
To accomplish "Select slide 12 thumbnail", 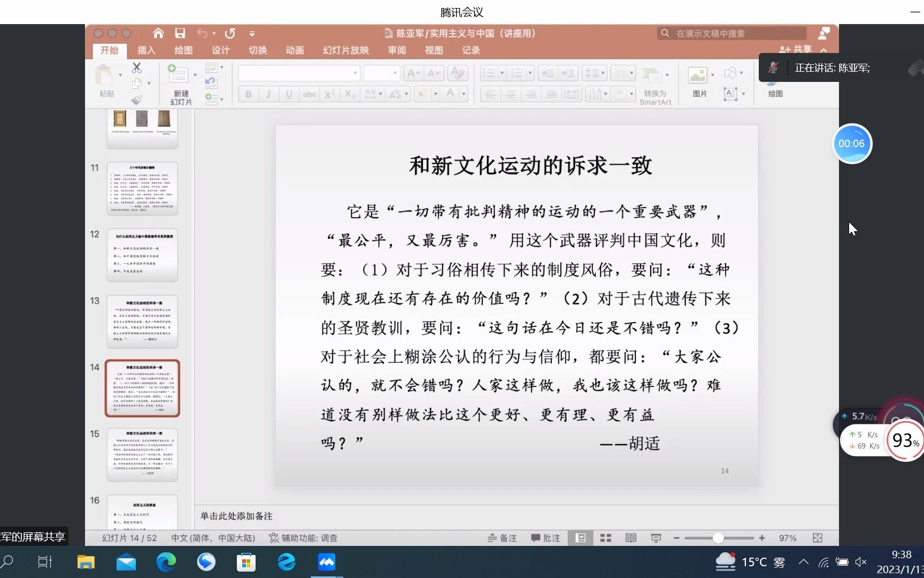I will (142, 255).
